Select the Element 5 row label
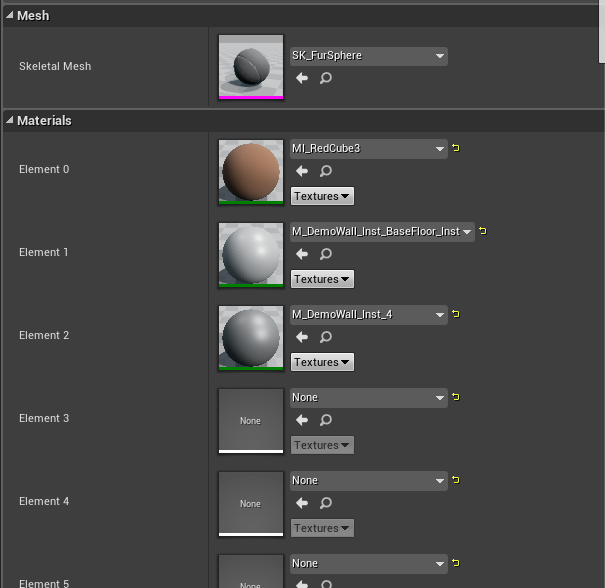 pyautogui.click(x=44, y=583)
